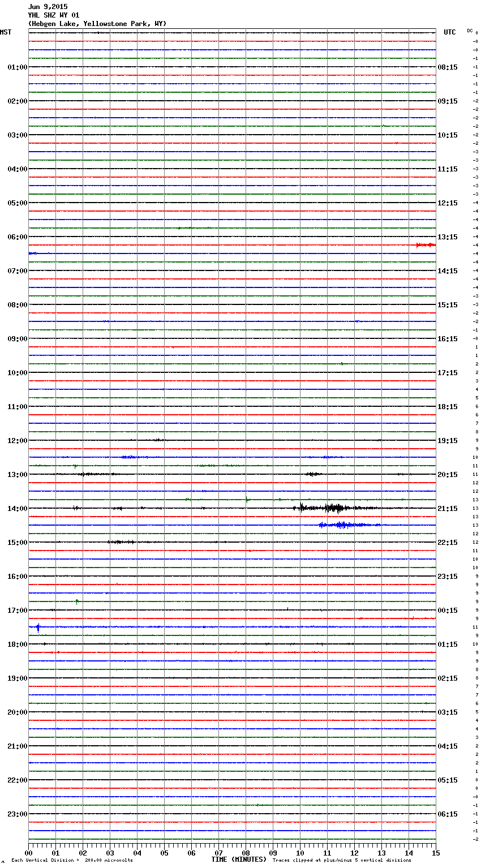481x868 pixels.
Task: Click the "21:15" UTC time label
Action: (448, 509)
